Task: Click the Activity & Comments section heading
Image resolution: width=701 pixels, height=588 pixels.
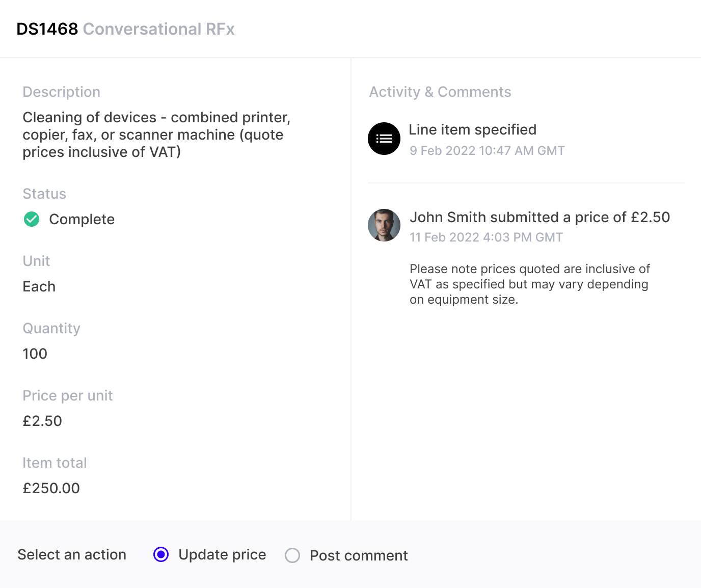Action: pos(440,92)
